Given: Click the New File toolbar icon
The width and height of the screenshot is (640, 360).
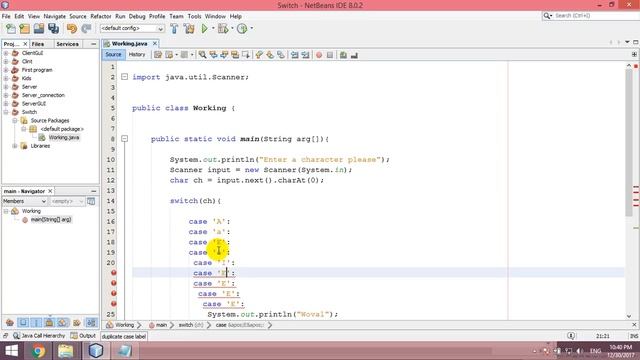Looking at the screenshot, I should (x=11, y=29).
